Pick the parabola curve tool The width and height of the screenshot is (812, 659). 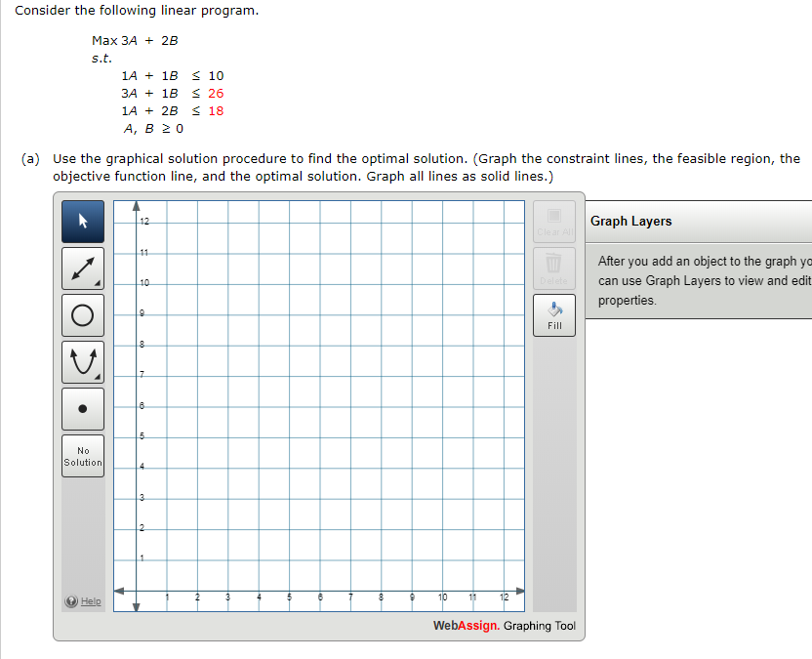coord(83,361)
